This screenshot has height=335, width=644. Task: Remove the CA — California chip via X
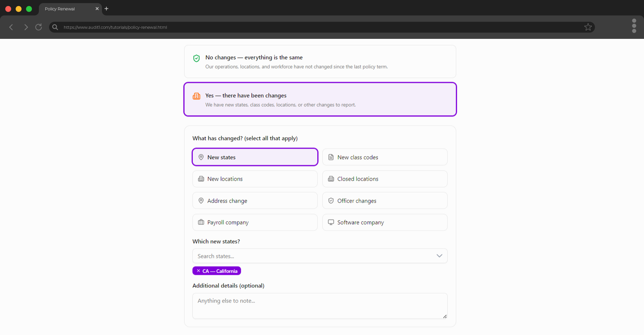click(x=198, y=271)
